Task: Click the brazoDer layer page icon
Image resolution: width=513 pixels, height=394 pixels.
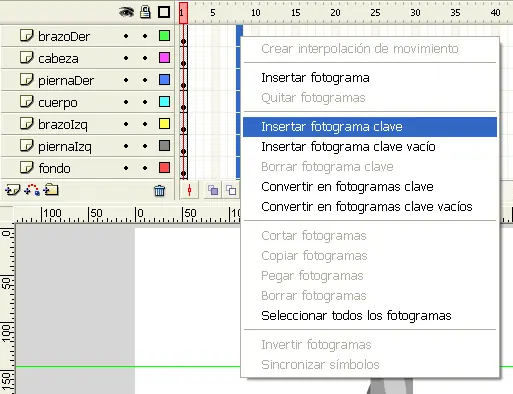Action: pos(26,35)
